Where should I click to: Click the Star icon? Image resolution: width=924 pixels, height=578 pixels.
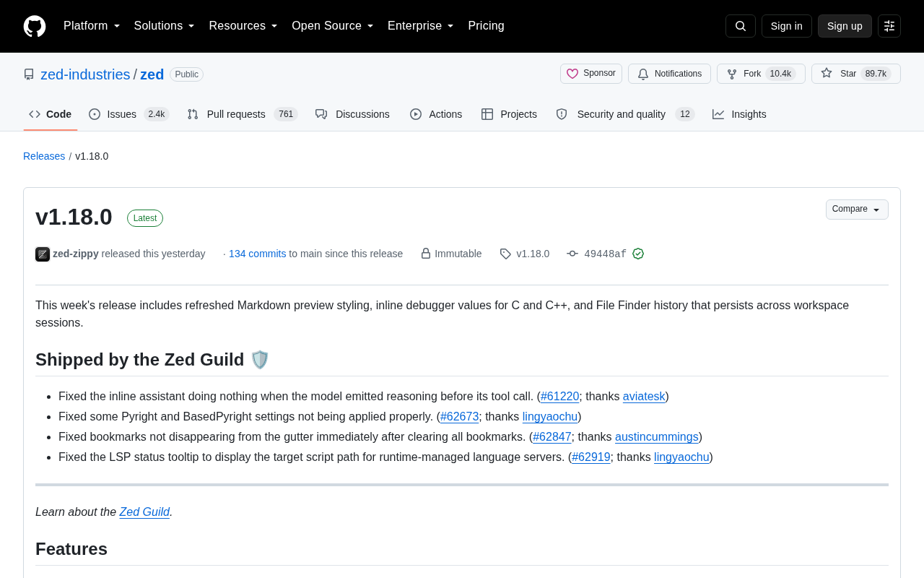[x=827, y=73]
